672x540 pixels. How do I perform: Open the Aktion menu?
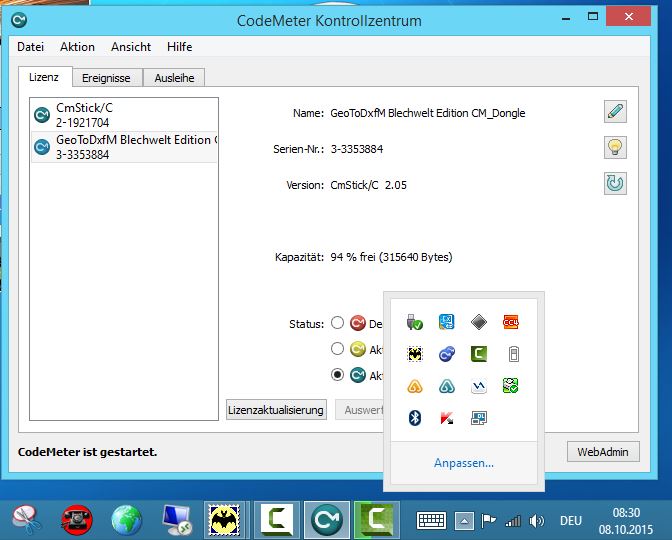77,47
